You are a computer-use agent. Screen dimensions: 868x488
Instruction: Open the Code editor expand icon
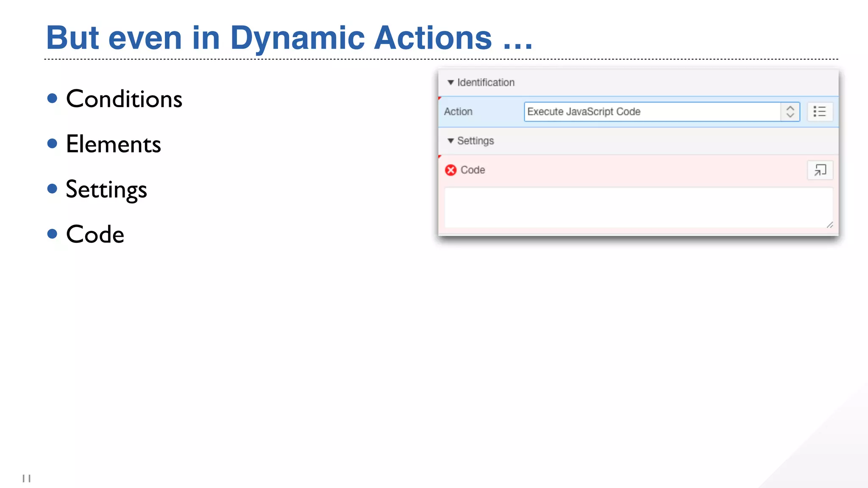tap(820, 170)
